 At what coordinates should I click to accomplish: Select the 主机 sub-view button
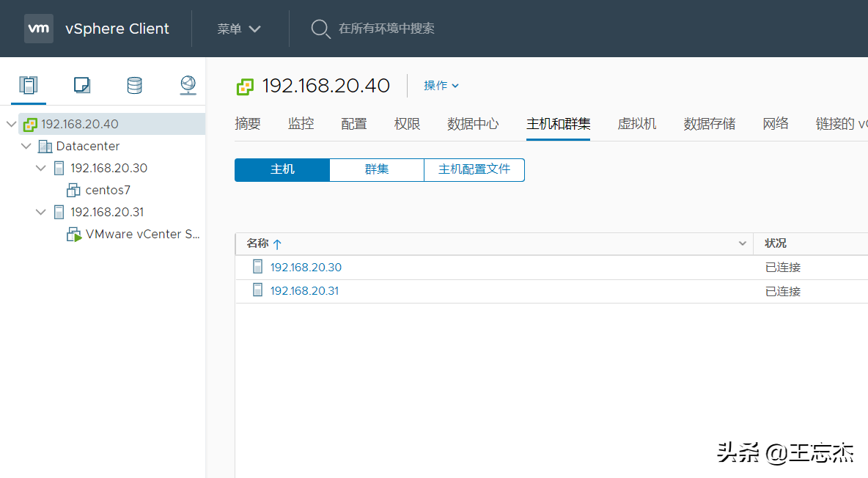282,169
